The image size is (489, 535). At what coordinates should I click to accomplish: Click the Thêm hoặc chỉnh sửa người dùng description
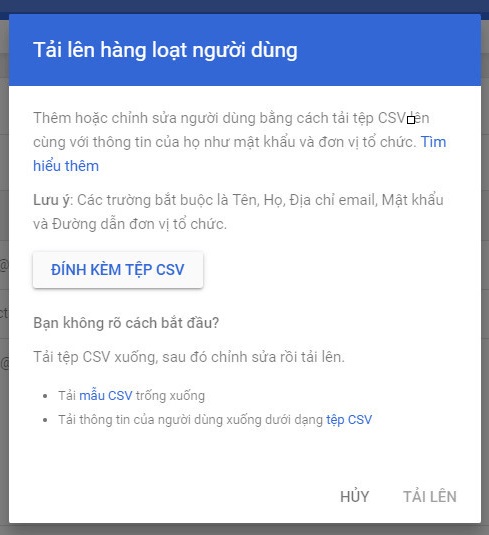tap(239, 142)
